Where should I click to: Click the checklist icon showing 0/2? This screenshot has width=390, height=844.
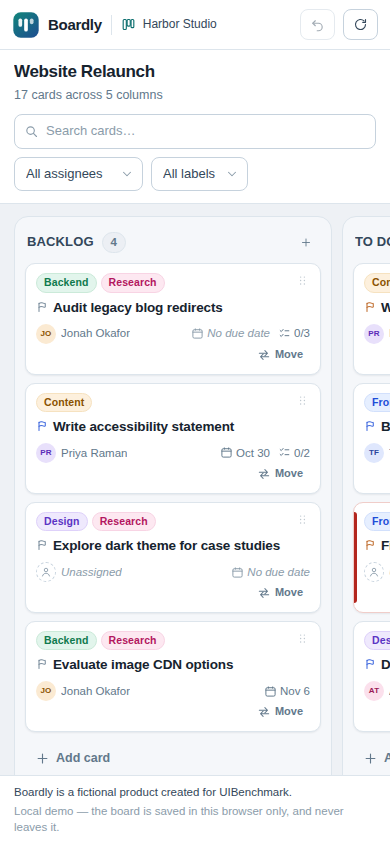(x=285, y=453)
